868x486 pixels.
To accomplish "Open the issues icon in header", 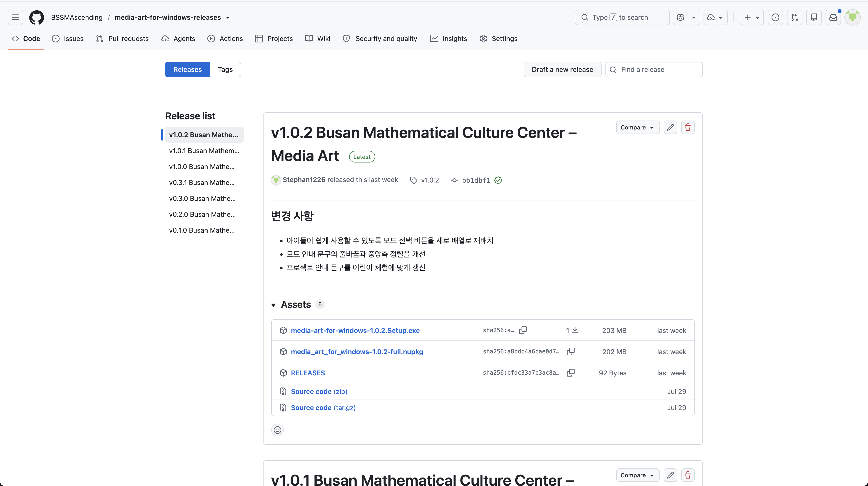I will pos(775,17).
